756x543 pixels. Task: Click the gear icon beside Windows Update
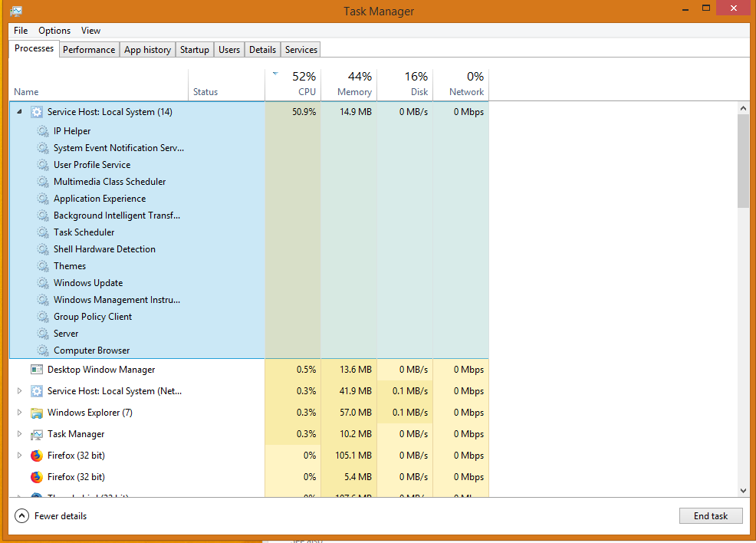tap(43, 283)
